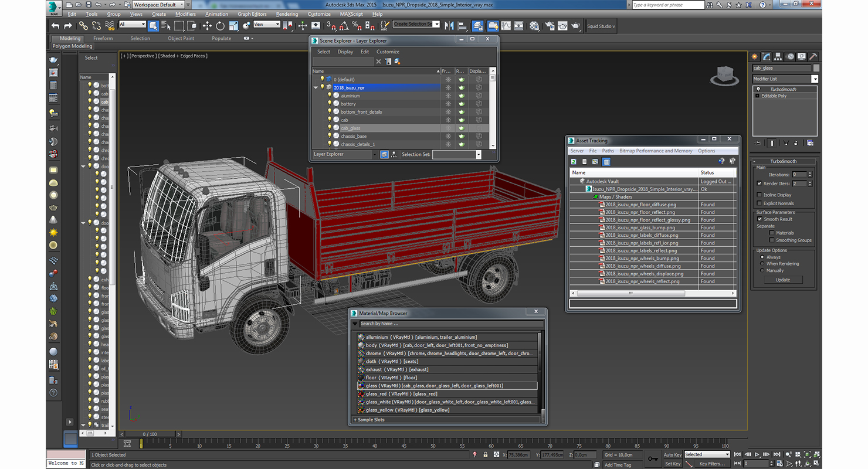Screen dimensions: 868x469
Task: Open the Utilities hammer tab
Action: point(813,56)
